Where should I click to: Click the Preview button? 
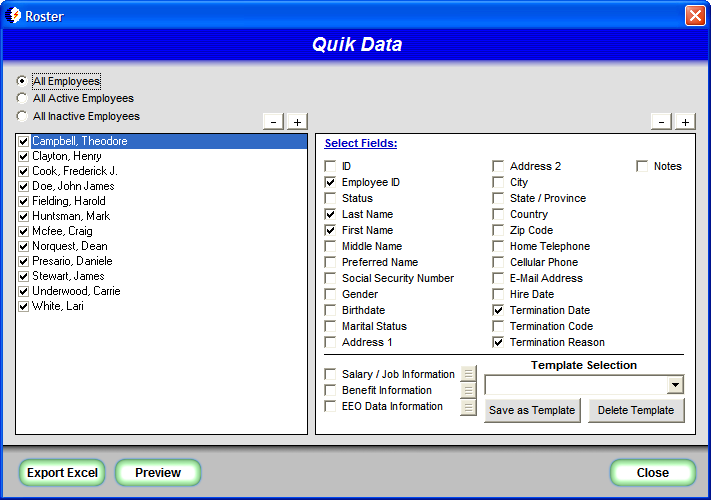pos(158,473)
